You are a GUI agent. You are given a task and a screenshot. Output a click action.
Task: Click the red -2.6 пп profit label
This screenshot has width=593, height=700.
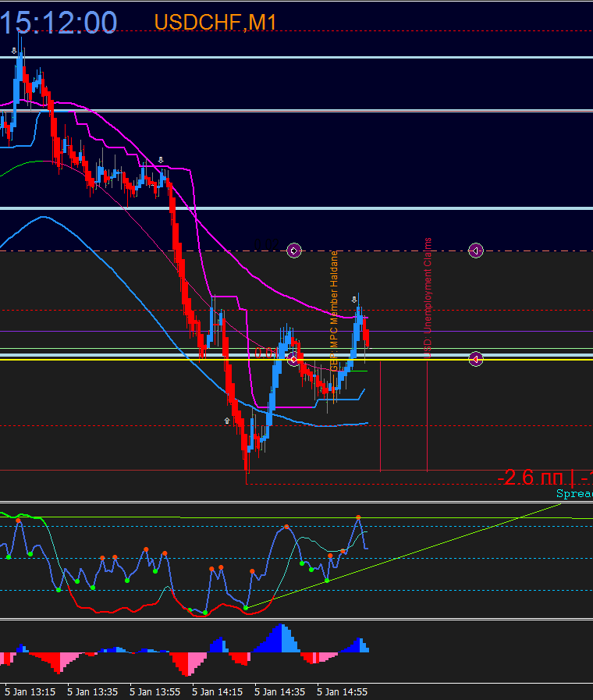pyautogui.click(x=545, y=478)
